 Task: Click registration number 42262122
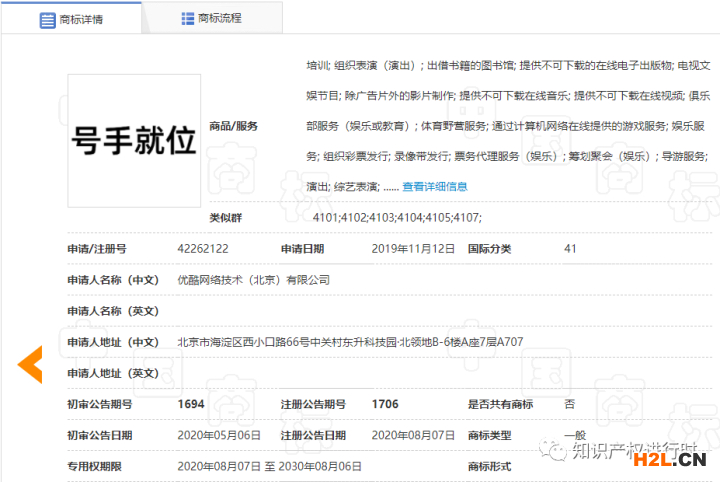(203, 249)
